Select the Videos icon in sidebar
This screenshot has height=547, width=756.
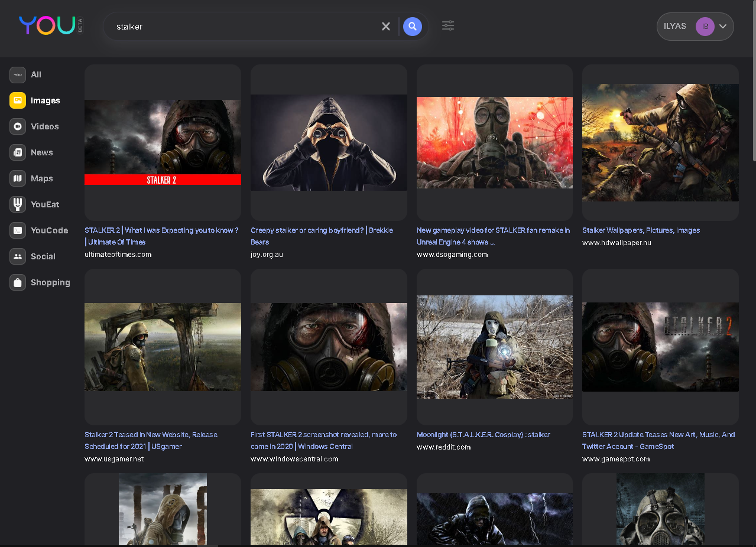[18, 126]
